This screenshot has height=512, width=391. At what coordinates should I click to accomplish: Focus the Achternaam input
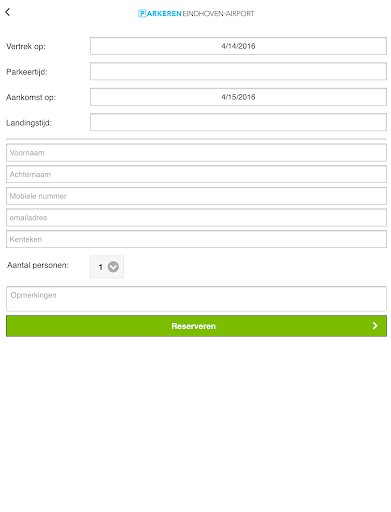[196, 174]
